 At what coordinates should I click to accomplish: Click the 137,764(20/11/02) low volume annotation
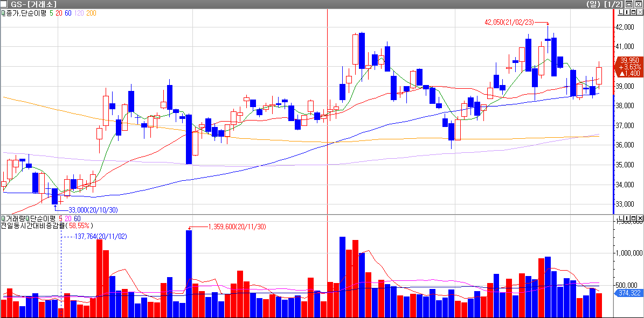[101, 237]
